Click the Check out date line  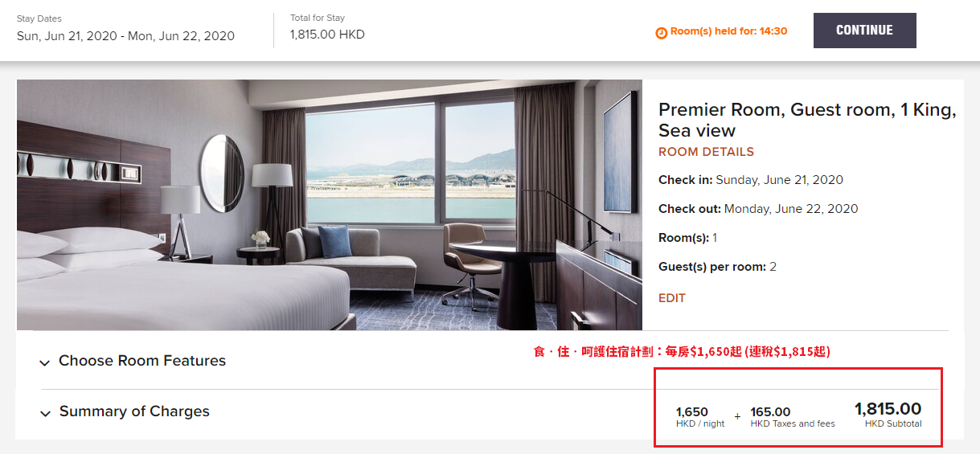pyautogui.click(x=758, y=209)
